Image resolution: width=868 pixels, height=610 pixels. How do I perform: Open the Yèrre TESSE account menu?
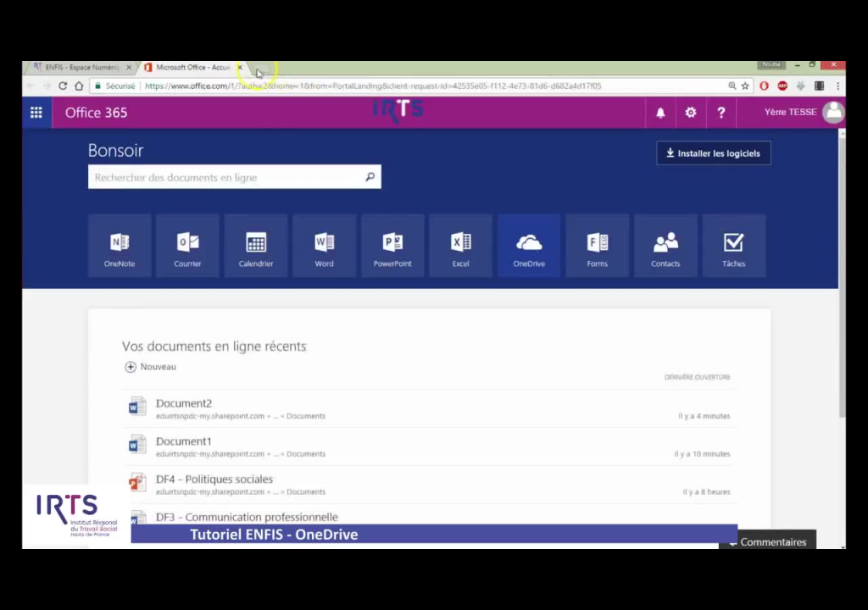coord(789,112)
